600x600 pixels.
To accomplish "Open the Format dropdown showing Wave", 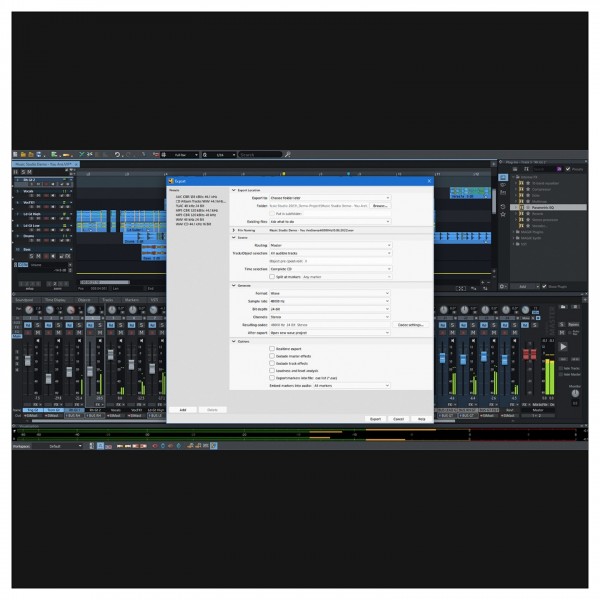I will [330, 293].
